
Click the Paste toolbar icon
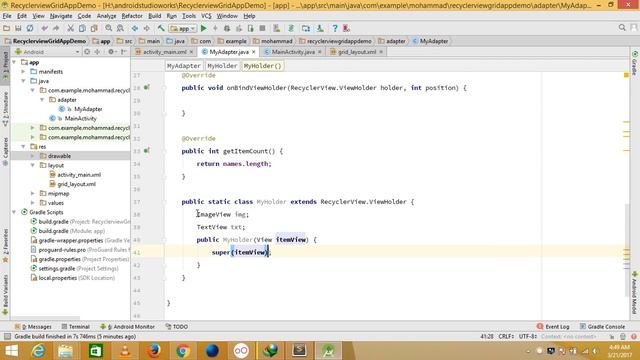(x=94, y=28)
